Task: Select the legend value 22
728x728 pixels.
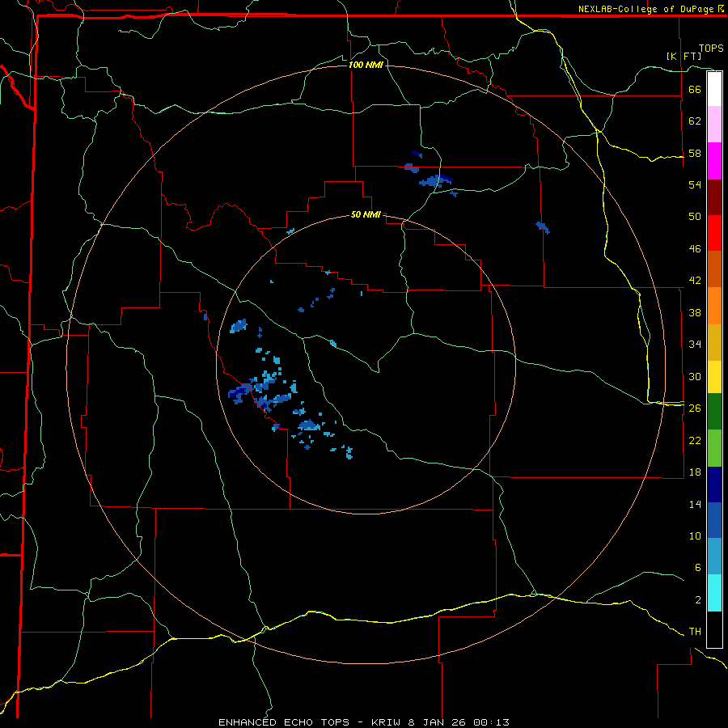Action: (695, 440)
